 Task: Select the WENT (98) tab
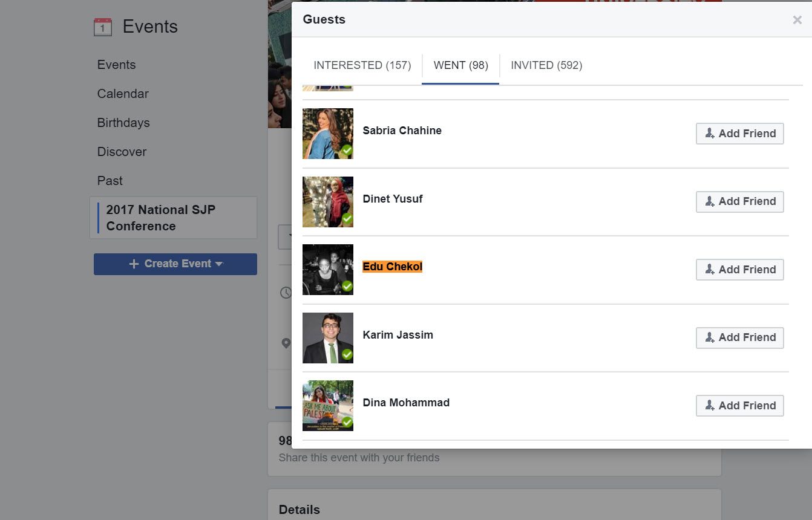pyautogui.click(x=460, y=65)
